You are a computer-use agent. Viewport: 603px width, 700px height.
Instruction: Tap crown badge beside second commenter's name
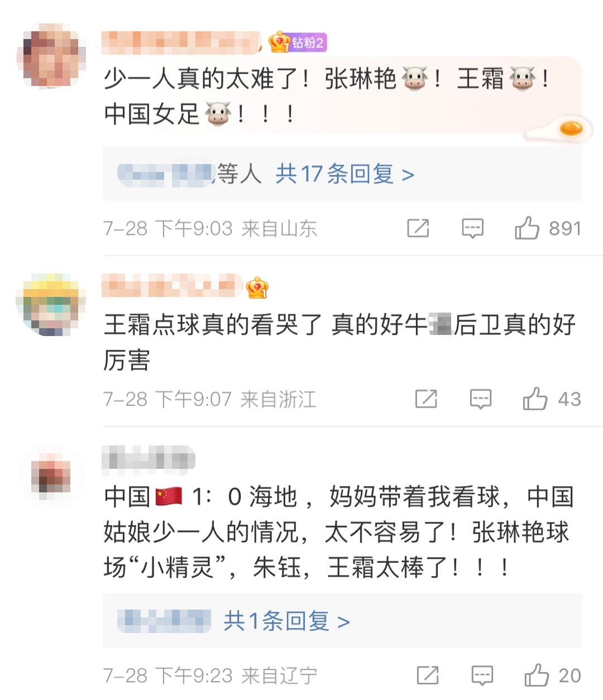pyautogui.click(x=257, y=287)
